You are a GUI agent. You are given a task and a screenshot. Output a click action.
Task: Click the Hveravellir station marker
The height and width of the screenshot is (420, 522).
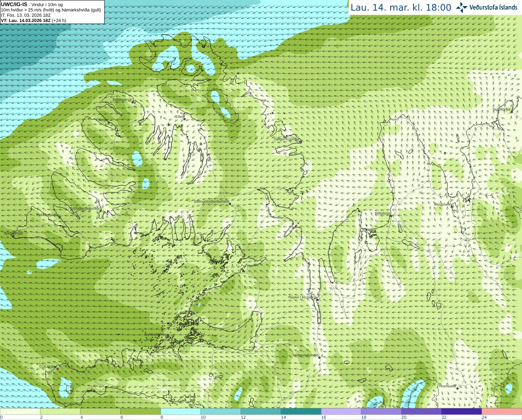(458, 388)
